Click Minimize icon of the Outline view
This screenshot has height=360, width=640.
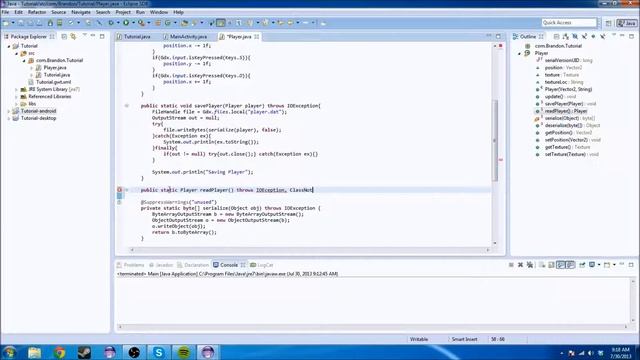(x=622, y=36)
